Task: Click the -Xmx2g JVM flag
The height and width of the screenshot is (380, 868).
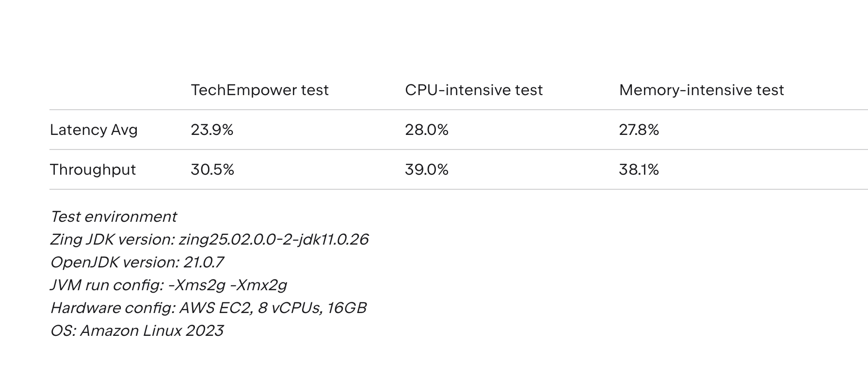Action: 258,285
